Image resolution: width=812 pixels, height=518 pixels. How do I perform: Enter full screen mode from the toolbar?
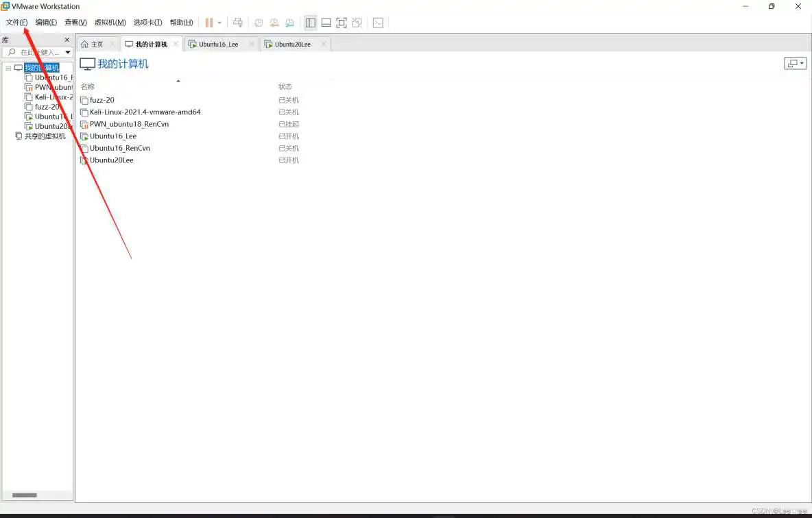342,23
